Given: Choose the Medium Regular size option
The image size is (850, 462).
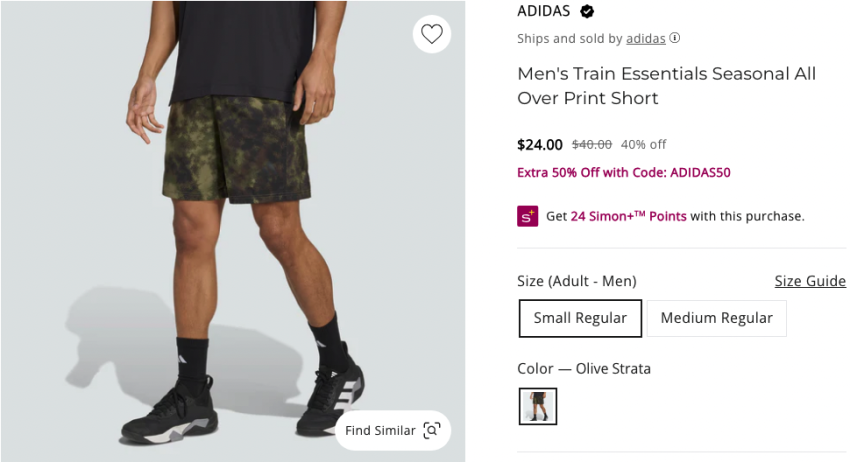Looking at the screenshot, I should tap(716, 318).
